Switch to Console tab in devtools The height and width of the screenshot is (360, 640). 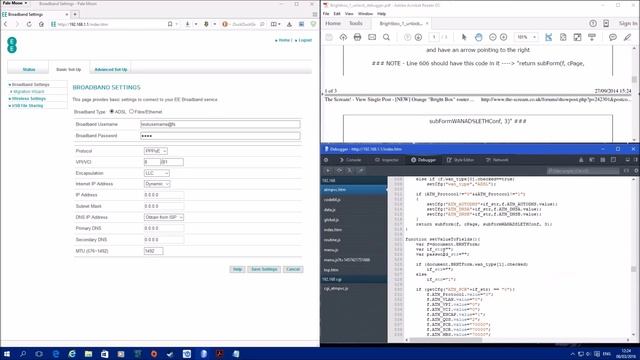tap(351, 160)
